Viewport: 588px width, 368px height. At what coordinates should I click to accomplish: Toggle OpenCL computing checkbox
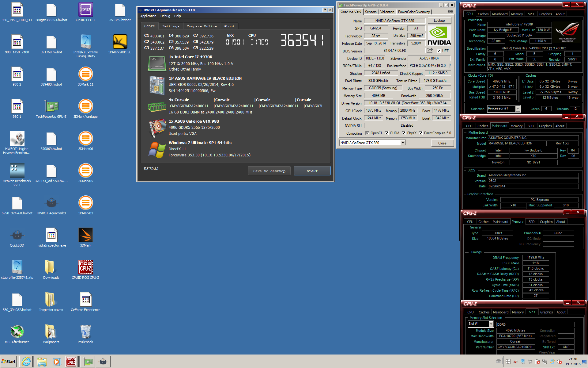pyautogui.click(x=367, y=133)
